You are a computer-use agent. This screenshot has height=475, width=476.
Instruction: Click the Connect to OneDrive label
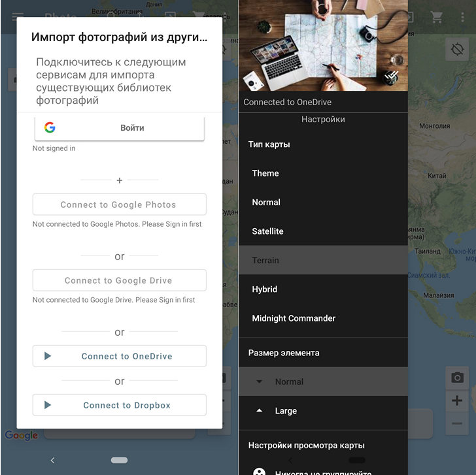click(127, 356)
